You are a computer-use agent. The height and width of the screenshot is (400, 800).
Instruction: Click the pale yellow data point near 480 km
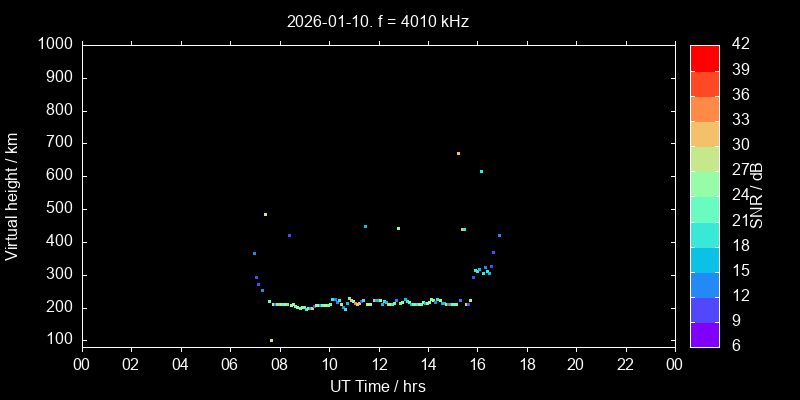tap(265, 214)
